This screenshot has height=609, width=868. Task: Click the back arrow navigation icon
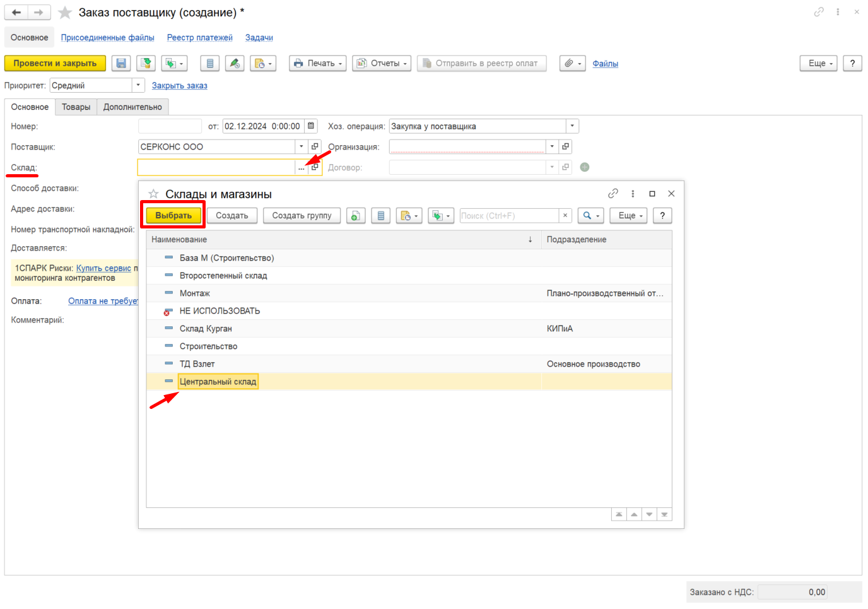[x=16, y=13]
